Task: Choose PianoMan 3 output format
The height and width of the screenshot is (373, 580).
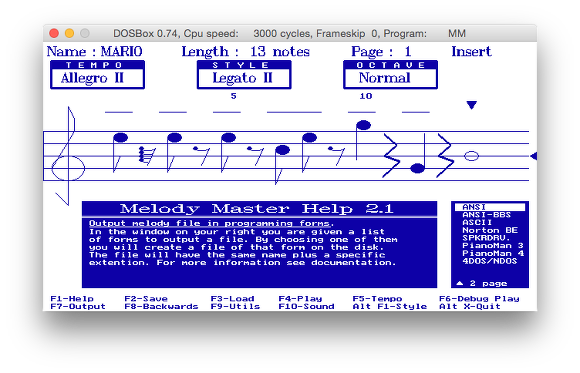Action: tap(493, 246)
